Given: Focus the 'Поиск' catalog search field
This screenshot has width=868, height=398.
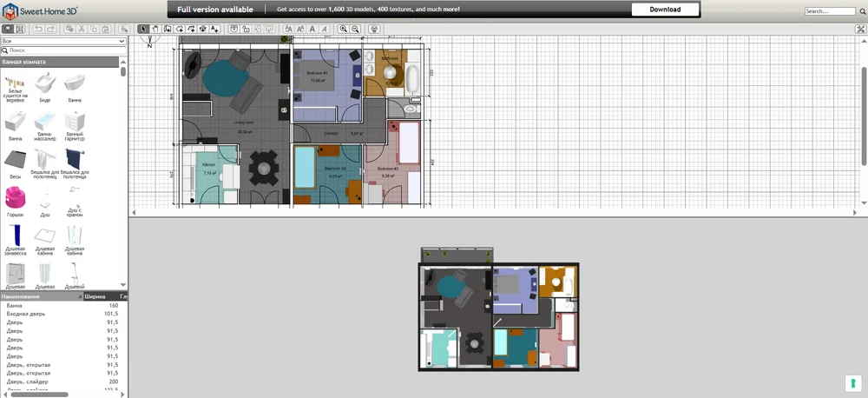Looking at the screenshot, I should point(63,50).
